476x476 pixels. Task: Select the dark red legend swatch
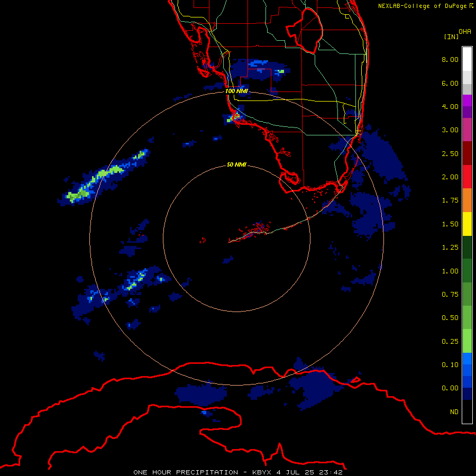(x=467, y=153)
